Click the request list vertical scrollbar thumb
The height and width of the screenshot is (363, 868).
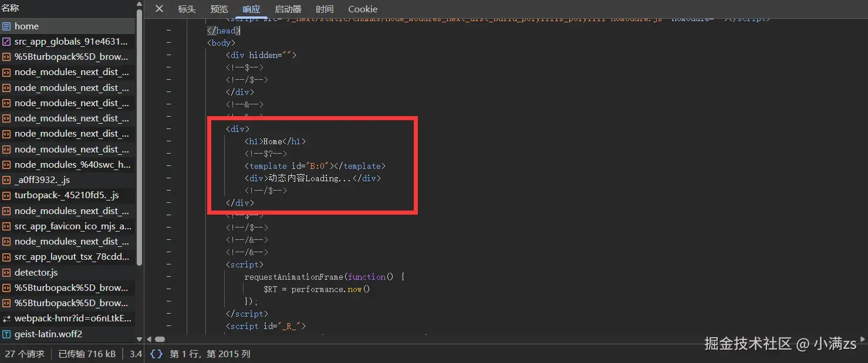pos(139,137)
